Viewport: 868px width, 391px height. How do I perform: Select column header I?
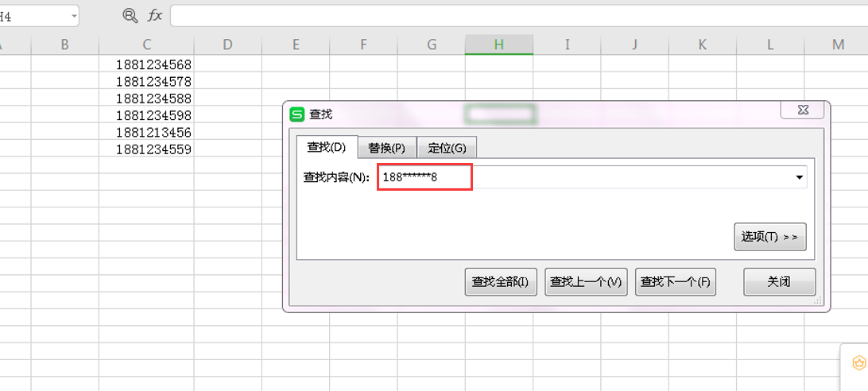(x=567, y=45)
